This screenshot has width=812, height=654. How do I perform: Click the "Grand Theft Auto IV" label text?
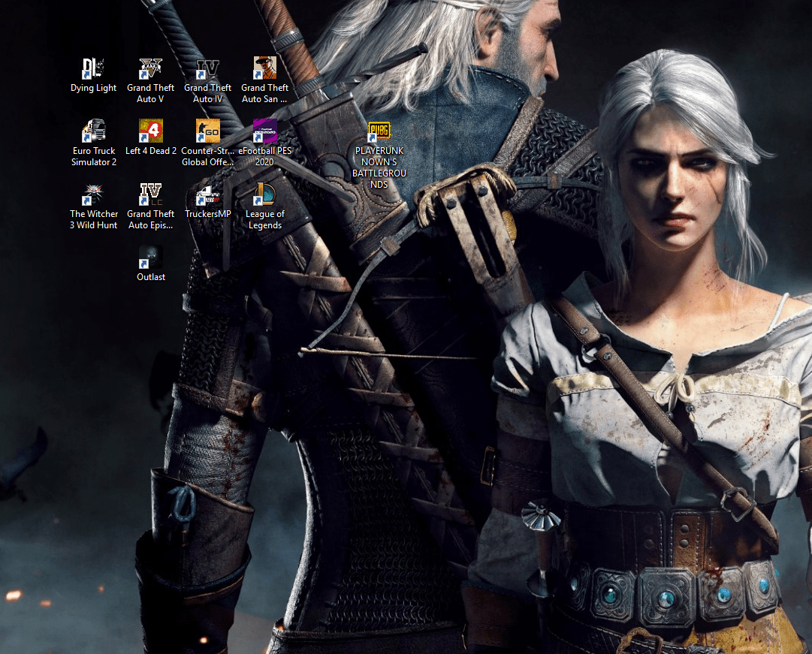pos(207,93)
